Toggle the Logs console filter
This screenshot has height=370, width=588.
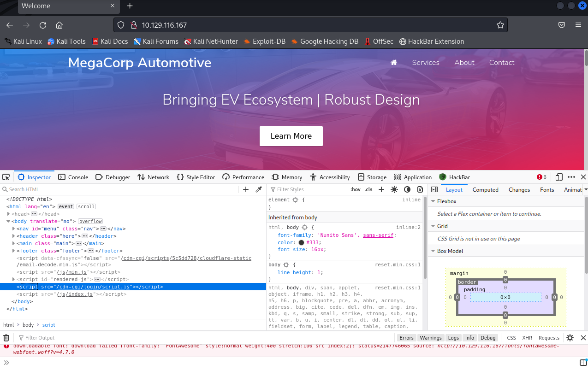tap(453, 338)
